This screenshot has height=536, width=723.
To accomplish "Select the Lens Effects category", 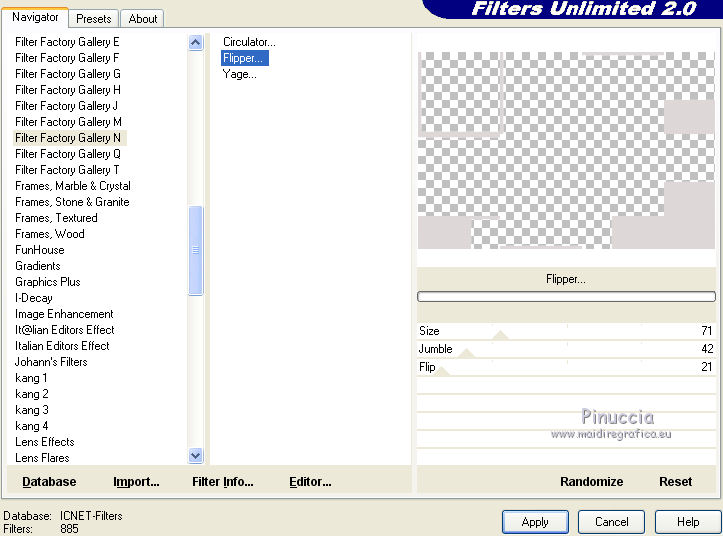I will pos(45,442).
